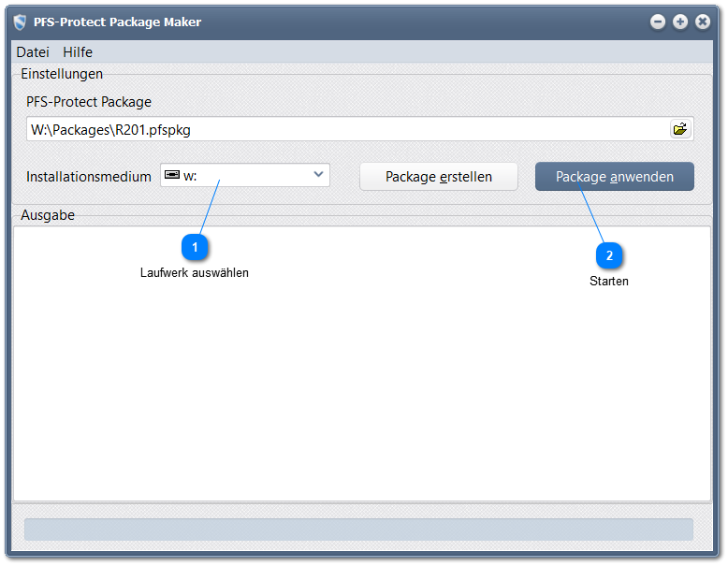Click the drive icon beside w:
The image size is (728, 566).
click(x=172, y=175)
